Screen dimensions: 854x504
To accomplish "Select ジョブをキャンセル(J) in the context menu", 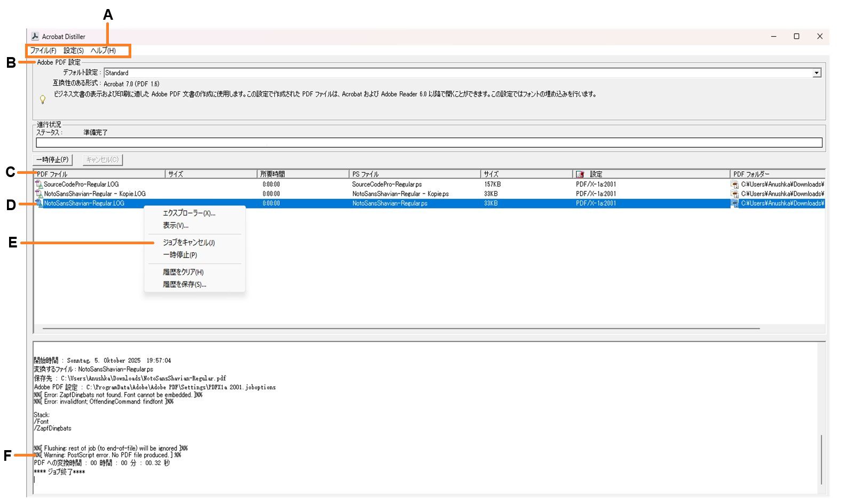I will (x=189, y=243).
